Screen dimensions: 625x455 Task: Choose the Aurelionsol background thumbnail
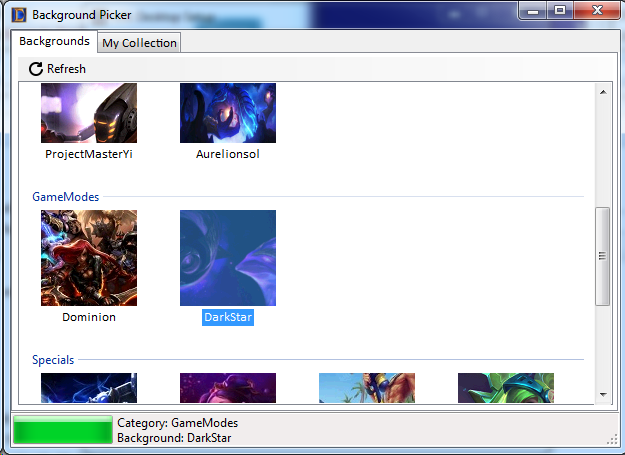point(228,113)
